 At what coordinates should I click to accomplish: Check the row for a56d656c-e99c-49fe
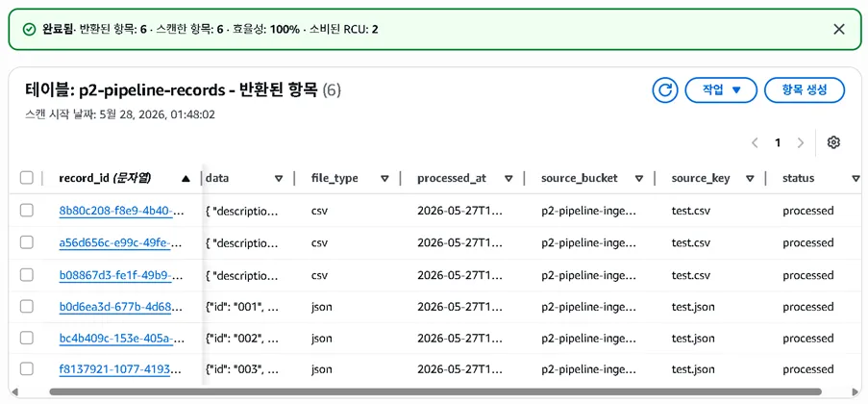point(27,242)
